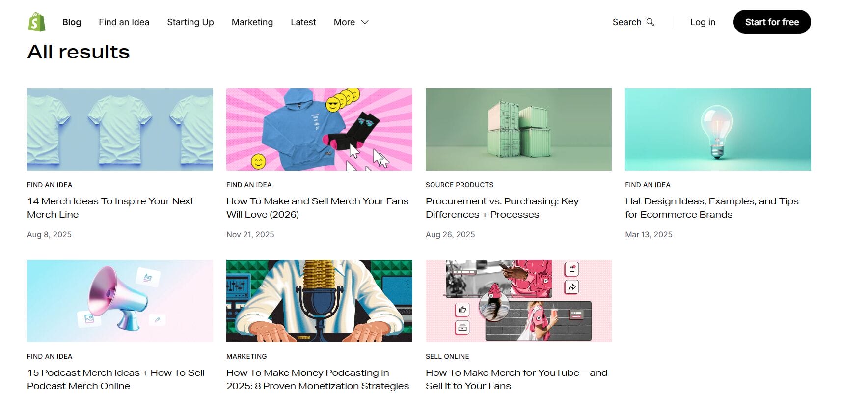Open the Latest posts page
The height and width of the screenshot is (401, 868).
point(303,22)
